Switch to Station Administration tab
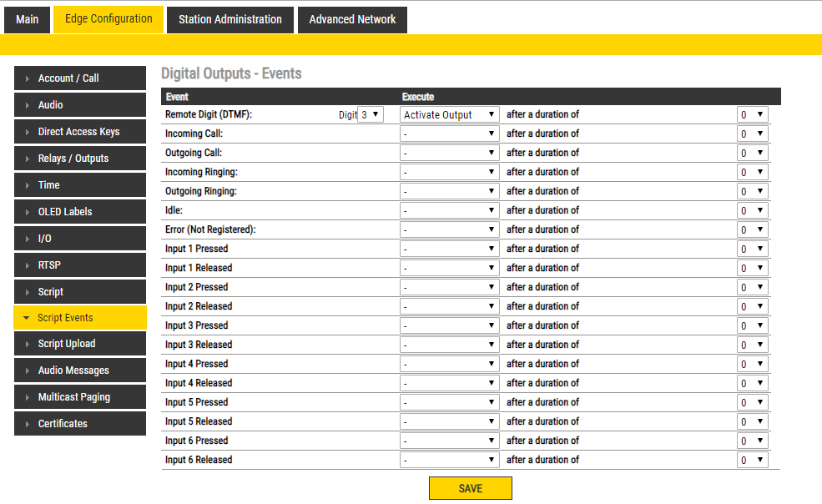 coord(230,19)
